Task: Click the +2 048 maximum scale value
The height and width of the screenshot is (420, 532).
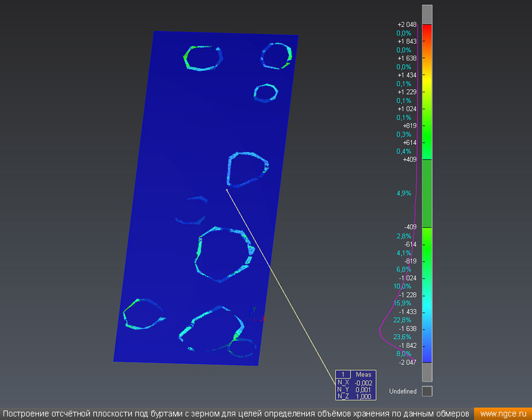Action: point(407,25)
